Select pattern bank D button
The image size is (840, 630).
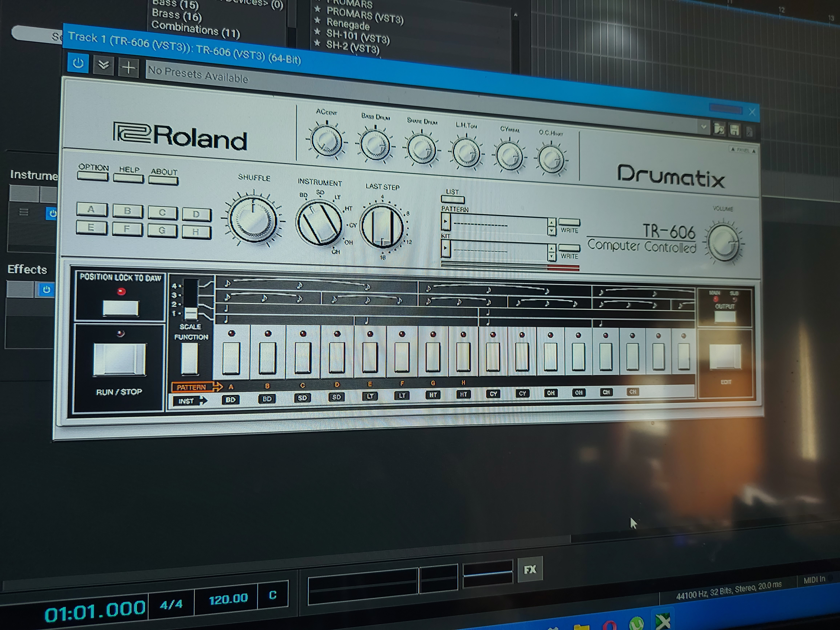point(196,215)
